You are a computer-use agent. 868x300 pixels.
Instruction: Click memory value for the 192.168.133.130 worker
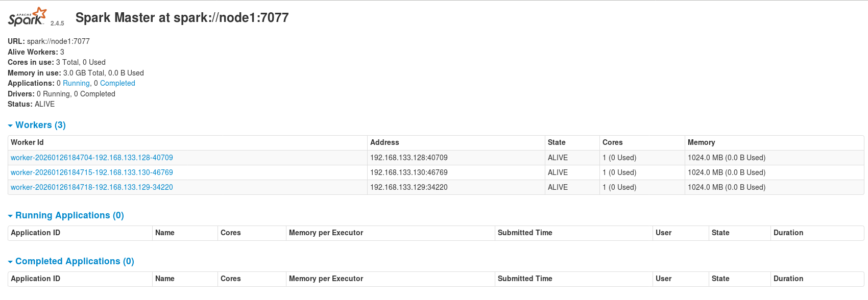click(x=727, y=172)
